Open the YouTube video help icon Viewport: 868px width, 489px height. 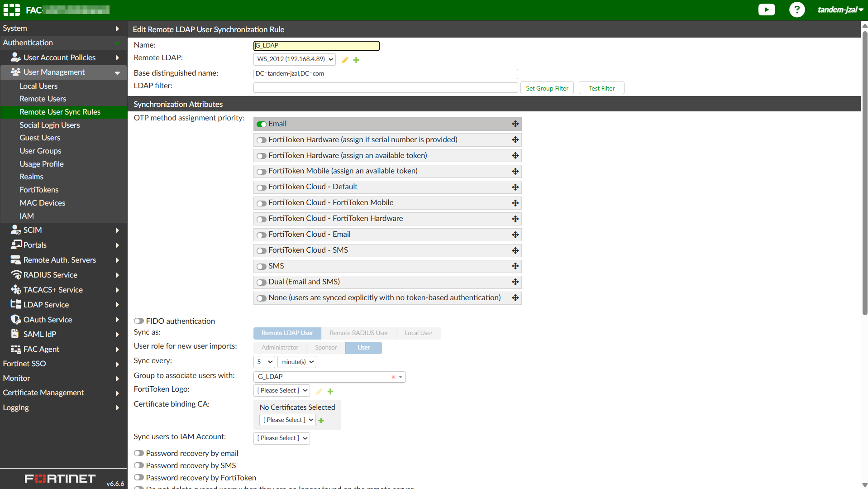coord(766,10)
